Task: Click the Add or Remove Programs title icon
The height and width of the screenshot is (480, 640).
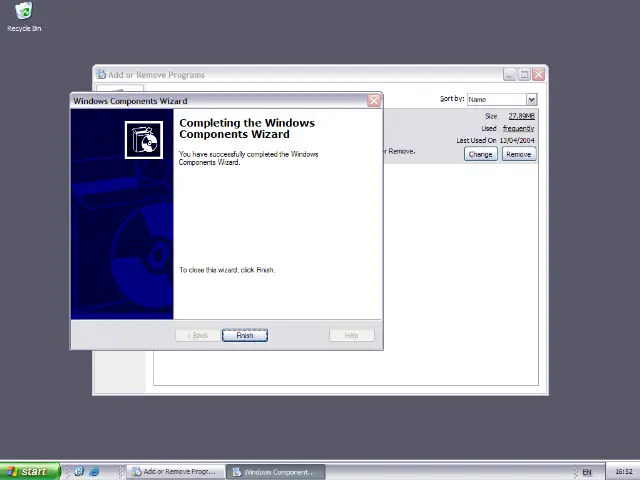Action: (101, 75)
